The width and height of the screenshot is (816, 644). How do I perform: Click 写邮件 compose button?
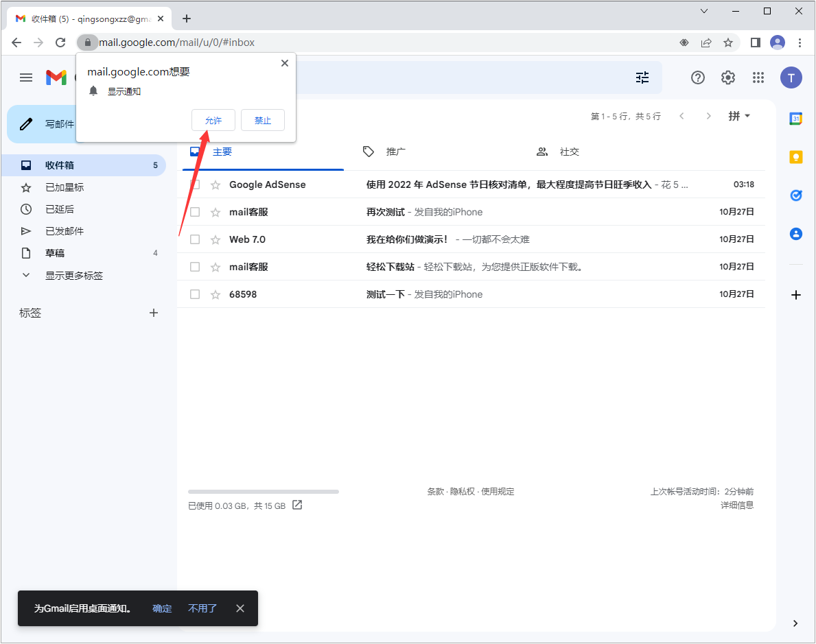click(x=43, y=124)
